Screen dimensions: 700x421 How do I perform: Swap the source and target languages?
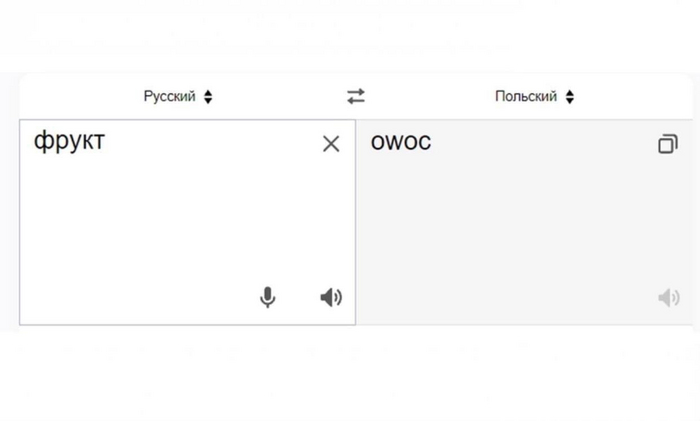pyautogui.click(x=356, y=97)
